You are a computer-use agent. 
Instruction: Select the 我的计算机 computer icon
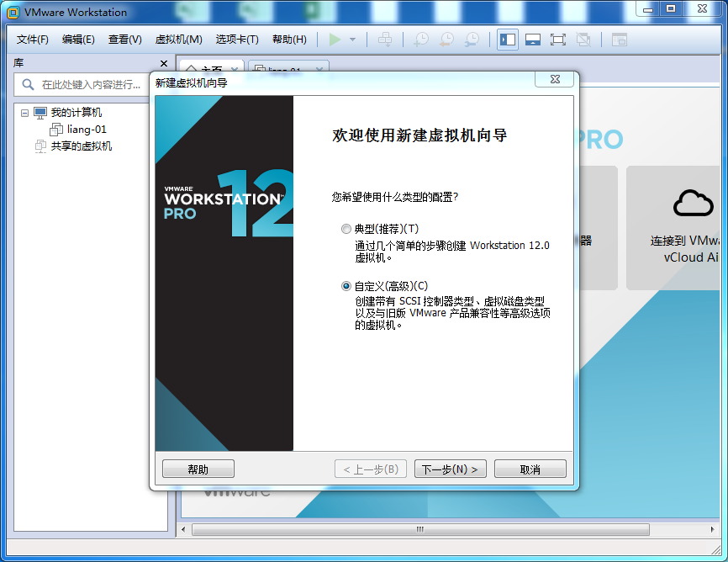[40, 113]
